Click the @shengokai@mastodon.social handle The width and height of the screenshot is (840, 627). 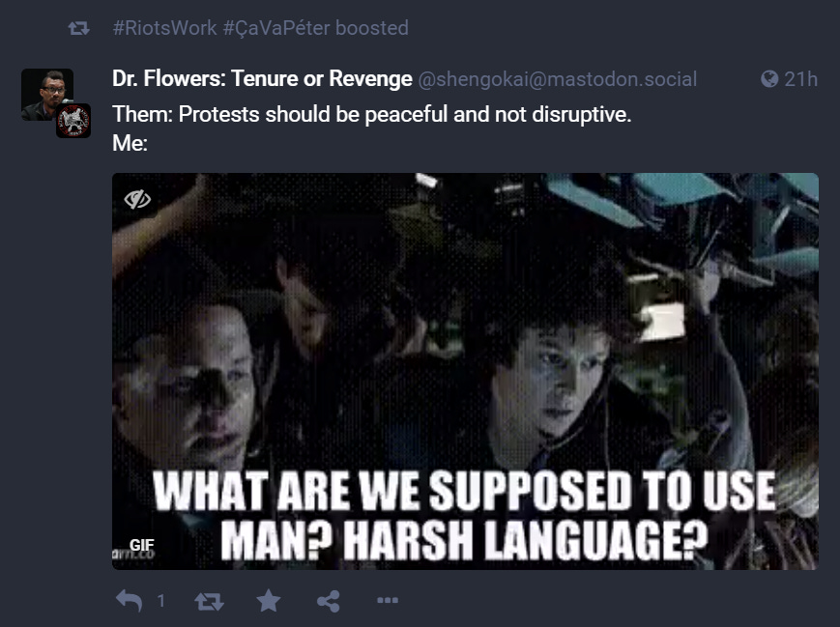557,79
